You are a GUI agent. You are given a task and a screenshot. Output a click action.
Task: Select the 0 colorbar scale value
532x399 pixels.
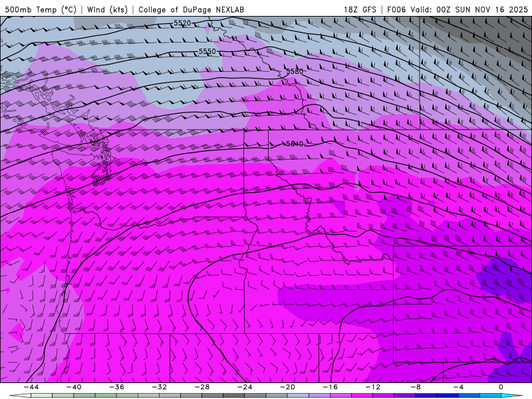[x=501, y=387]
